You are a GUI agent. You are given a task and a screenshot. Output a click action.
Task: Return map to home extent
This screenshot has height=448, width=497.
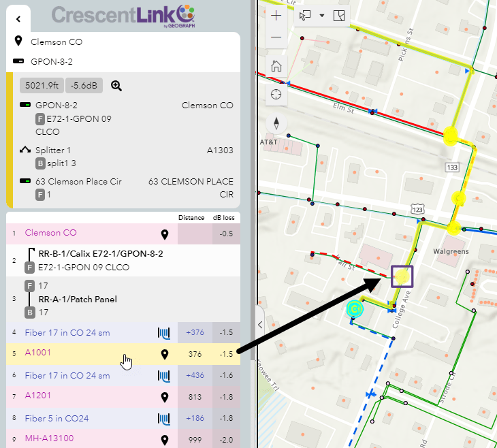[276, 66]
